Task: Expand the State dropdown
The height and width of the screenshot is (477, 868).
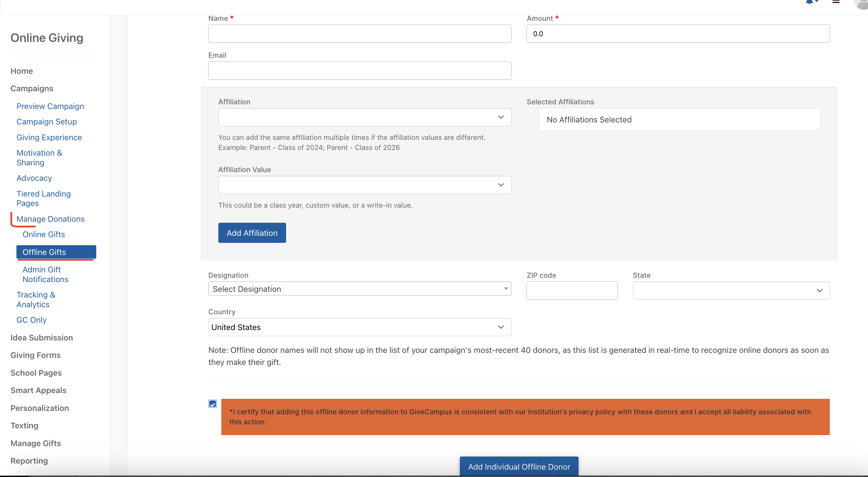Action: point(731,290)
